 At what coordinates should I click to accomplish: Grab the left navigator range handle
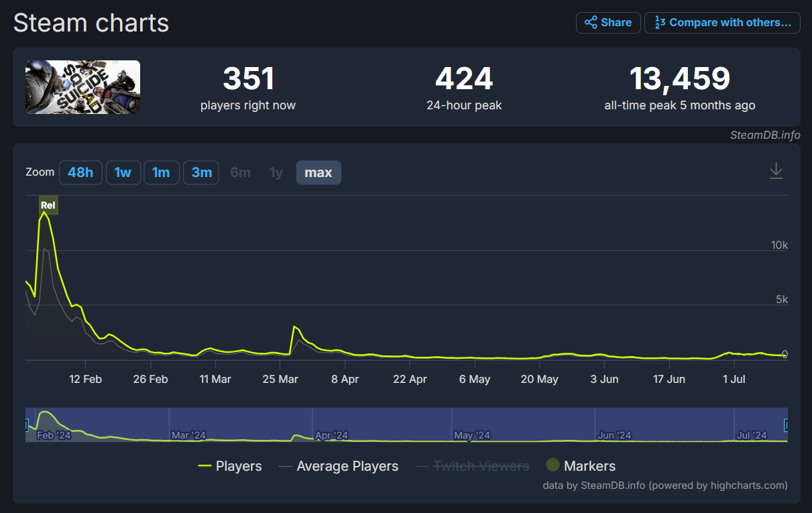pos(27,424)
